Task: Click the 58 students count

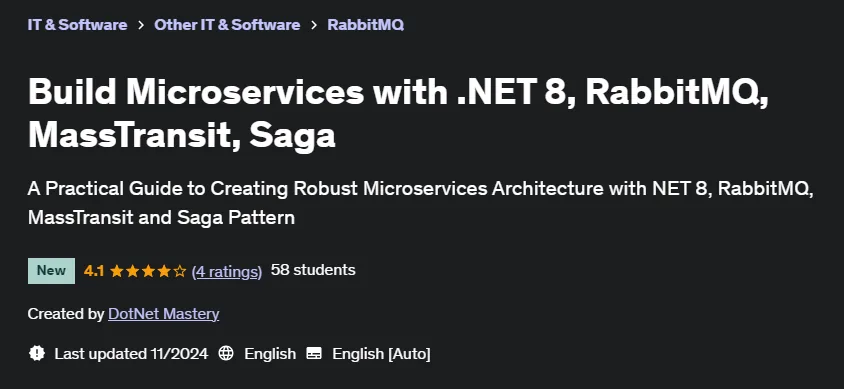Action: tap(313, 270)
